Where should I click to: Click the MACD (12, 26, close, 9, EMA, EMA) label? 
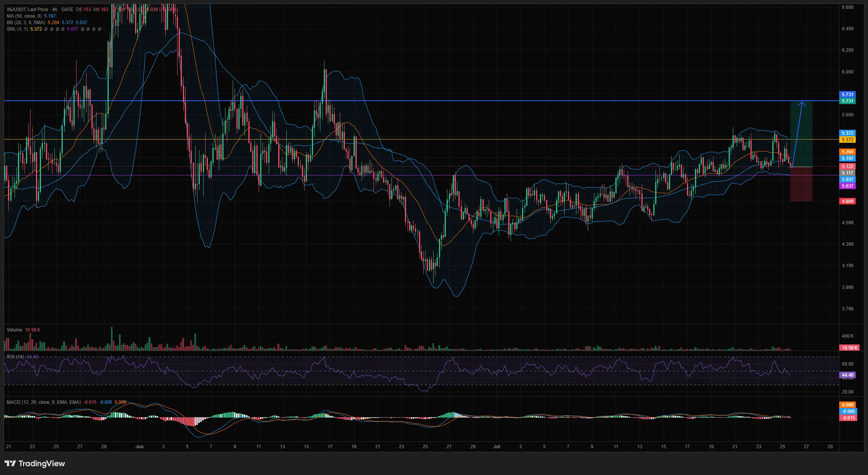[x=44, y=402]
